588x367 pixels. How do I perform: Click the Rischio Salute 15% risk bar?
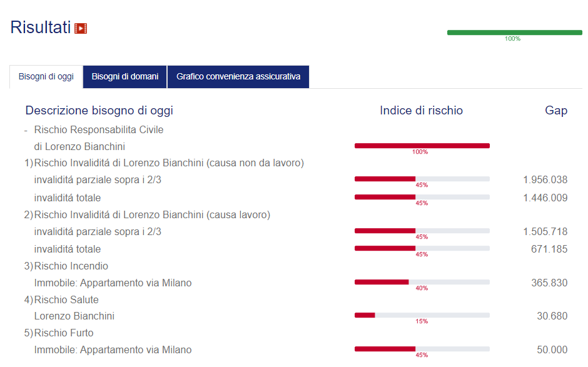tap(422, 315)
